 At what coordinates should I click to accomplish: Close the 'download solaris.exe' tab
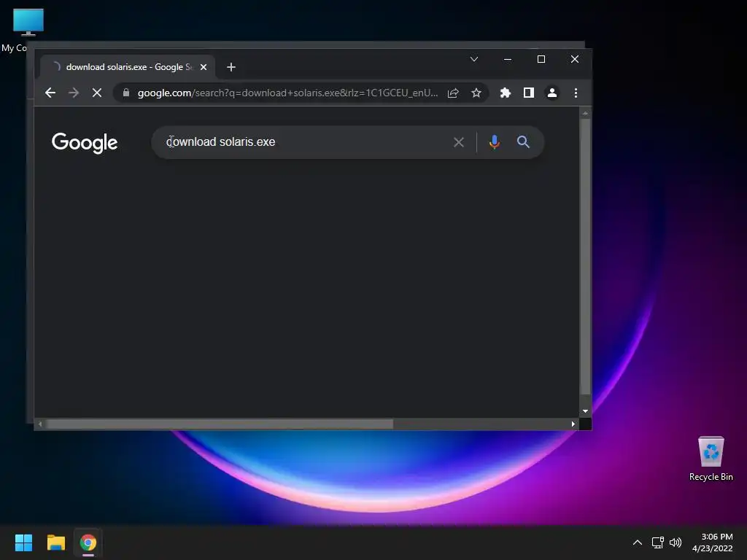(204, 67)
